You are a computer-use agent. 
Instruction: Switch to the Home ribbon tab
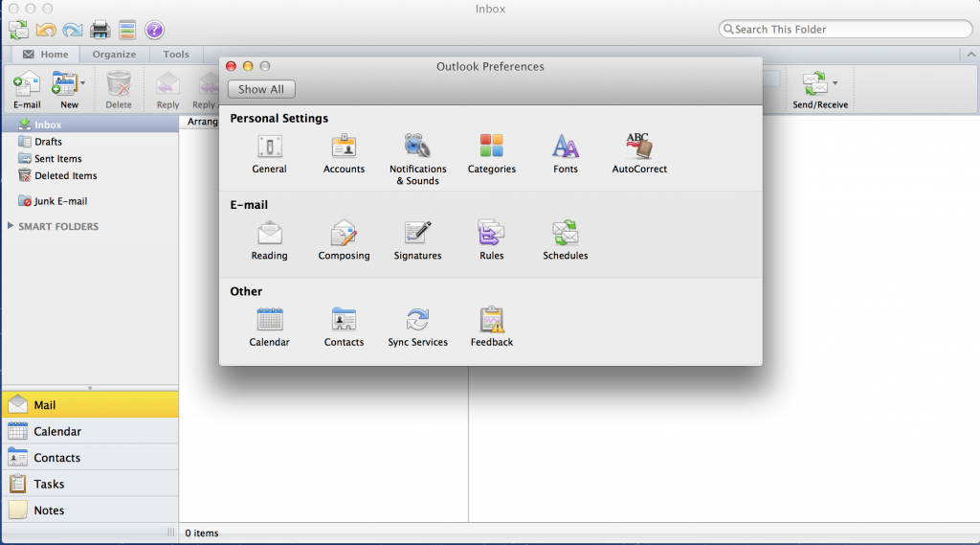click(x=46, y=55)
